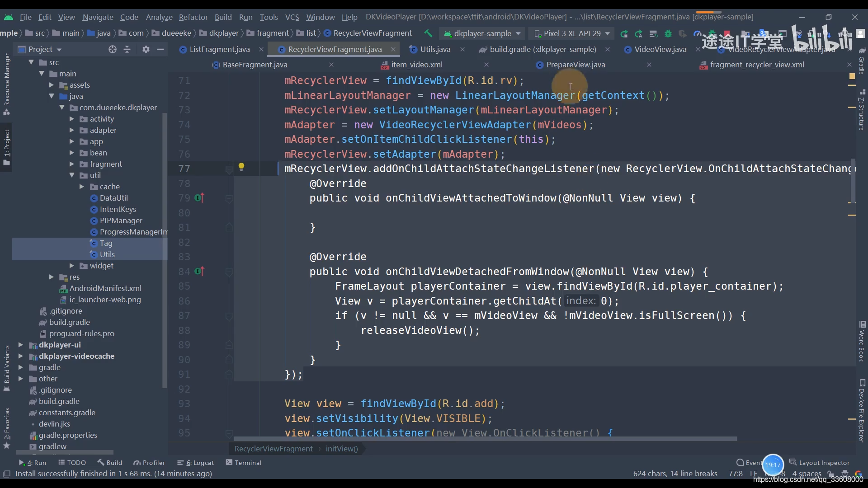Open the Gradle side panel
This screenshot has width=868, height=488.
point(862,61)
